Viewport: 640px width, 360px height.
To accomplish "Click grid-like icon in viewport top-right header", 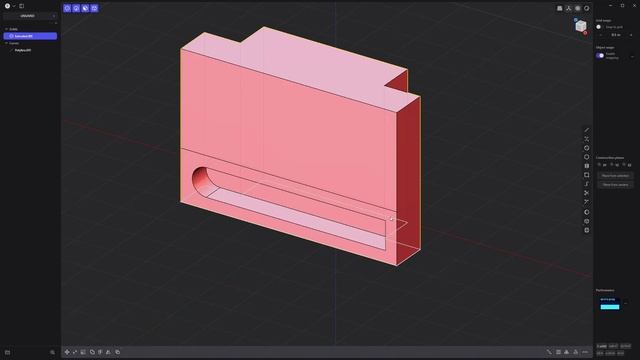I will click(560, 8).
